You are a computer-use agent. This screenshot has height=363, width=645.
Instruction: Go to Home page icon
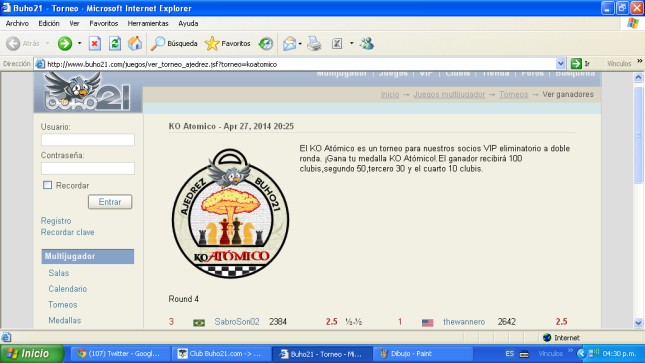coord(135,43)
